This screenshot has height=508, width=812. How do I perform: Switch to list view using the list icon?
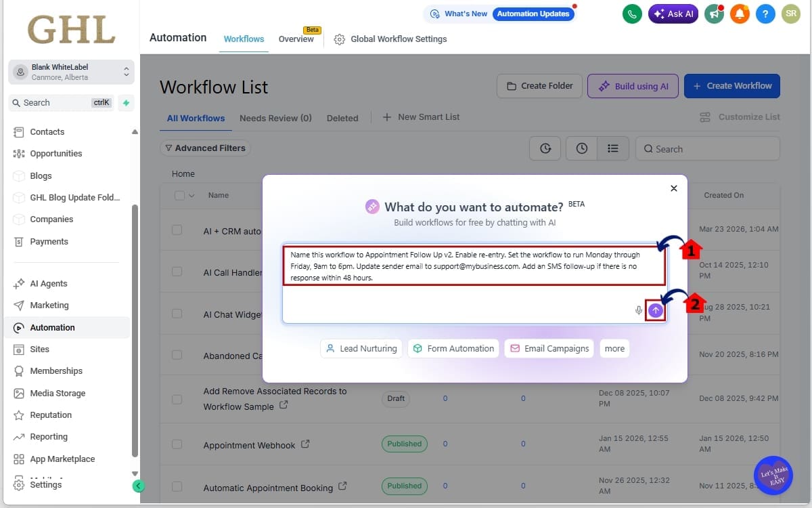pyautogui.click(x=613, y=148)
